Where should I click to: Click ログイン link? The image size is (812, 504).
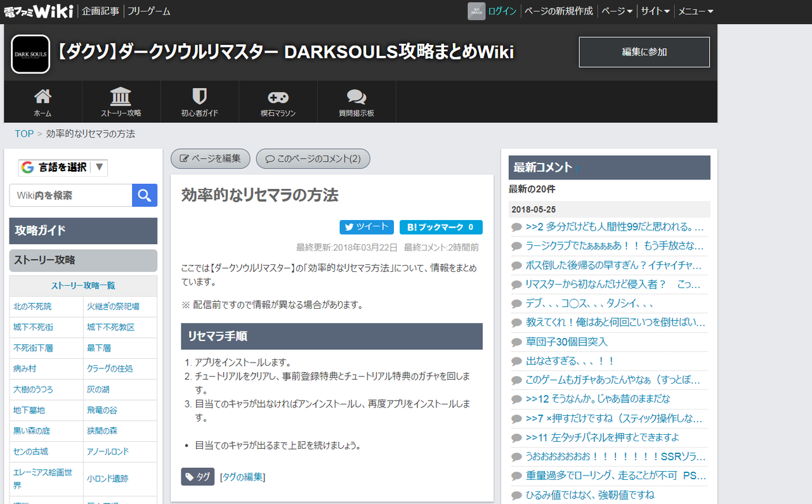point(502,11)
